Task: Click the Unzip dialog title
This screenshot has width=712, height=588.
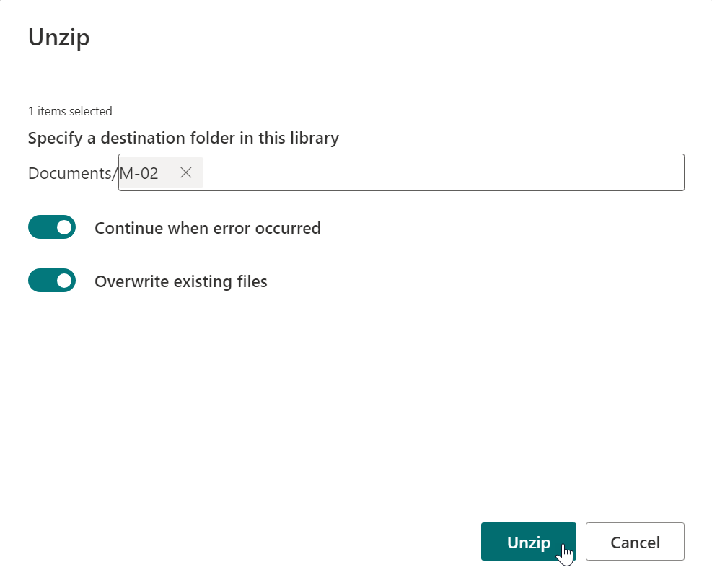Action: pyautogui.click(x=59, y=38)
